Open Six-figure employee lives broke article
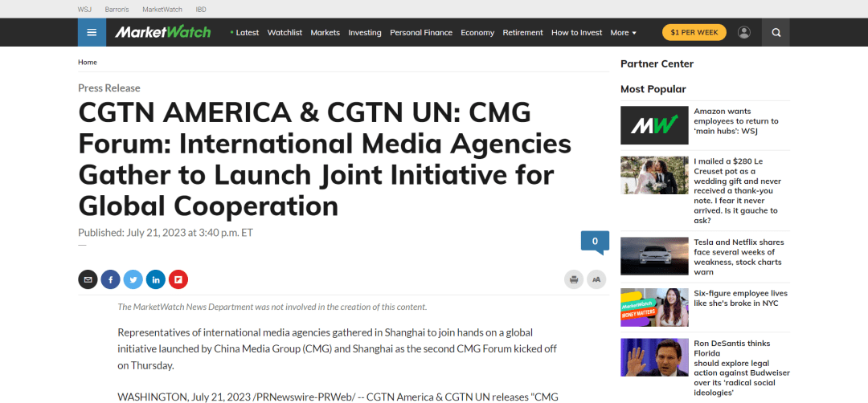868x403 pixels. coord(741,299)
